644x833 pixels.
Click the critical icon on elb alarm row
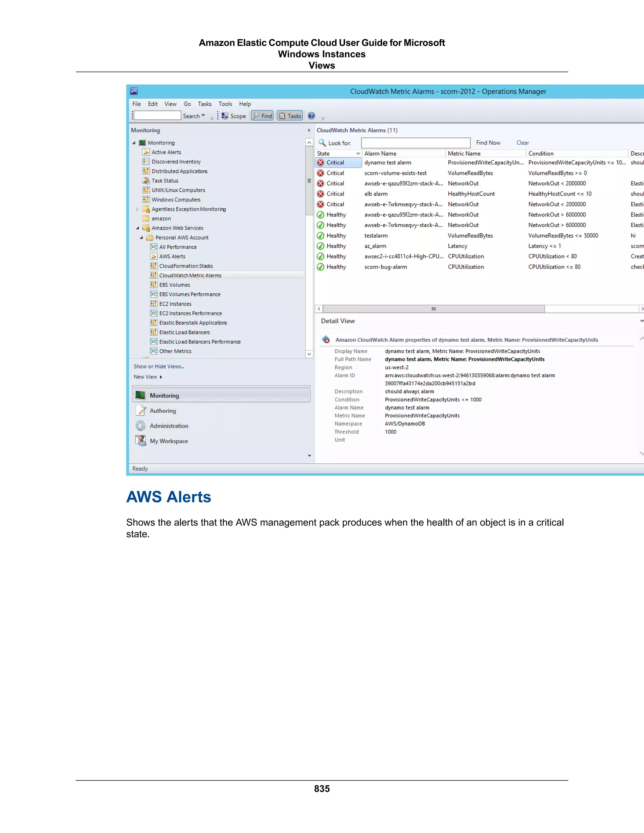[x=320, y=194]
